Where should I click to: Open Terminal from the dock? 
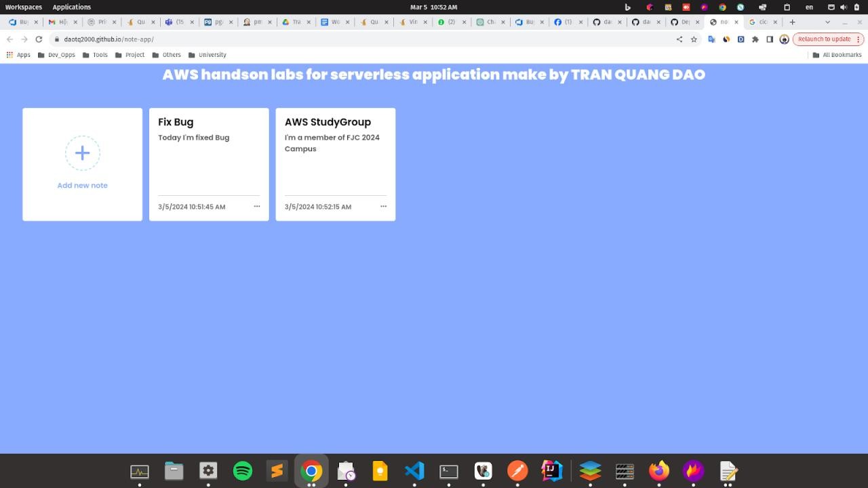(449, 470)
